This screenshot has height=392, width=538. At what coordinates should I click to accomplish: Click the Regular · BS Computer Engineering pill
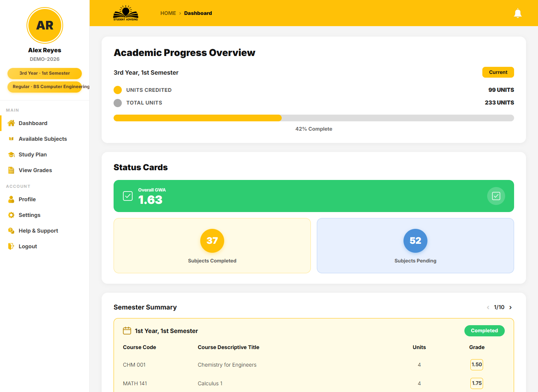pos(44,87)
